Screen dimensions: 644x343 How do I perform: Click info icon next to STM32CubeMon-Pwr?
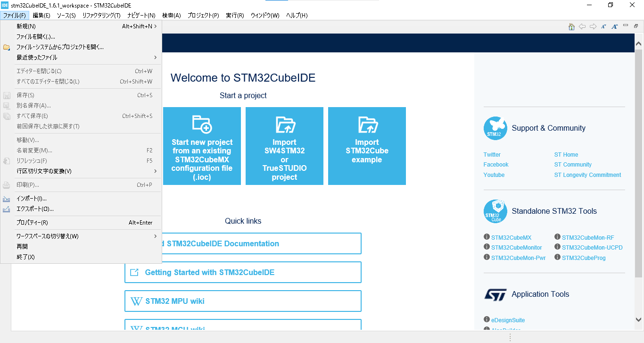(487, 258)
